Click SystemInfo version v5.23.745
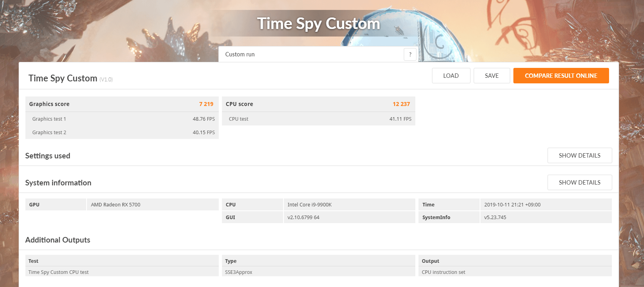644x287 pixels. 546,217
